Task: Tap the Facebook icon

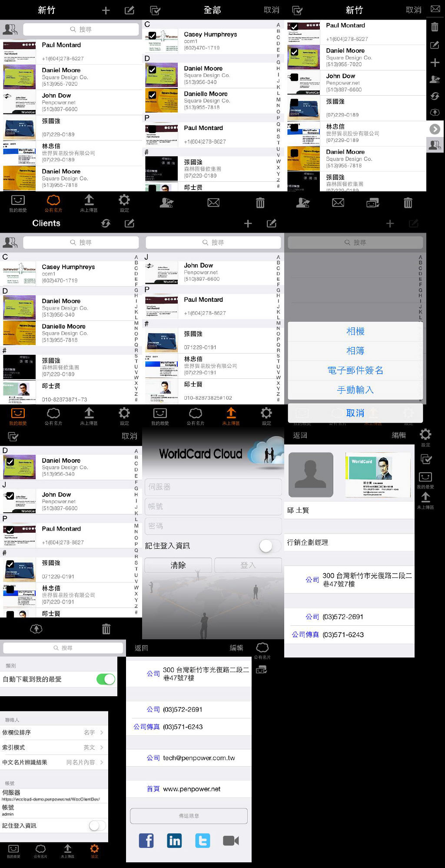Action: [x=146, y=841]
